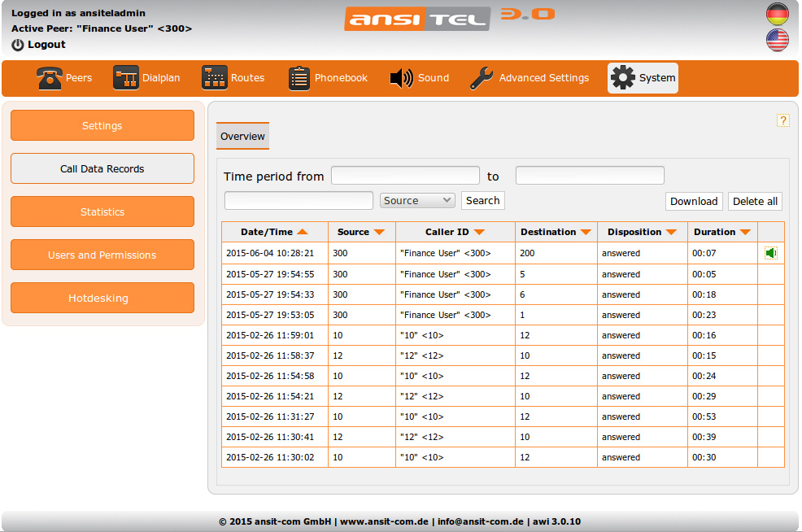Screen dimensions: 802x532
Task: Sort by Disposition column arrow
Action: [671, 232]
